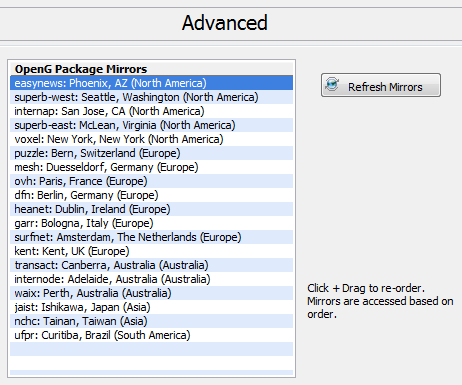Pick dfn Berlin, Germany mirror
Screen dimensions: 462x385
click(151, 195)
